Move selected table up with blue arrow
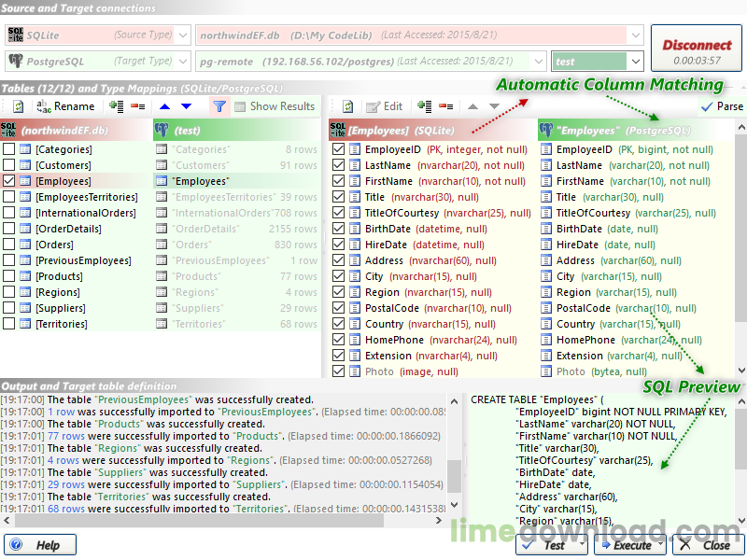This screenshot has height=560, width=747. click(165, 106)
